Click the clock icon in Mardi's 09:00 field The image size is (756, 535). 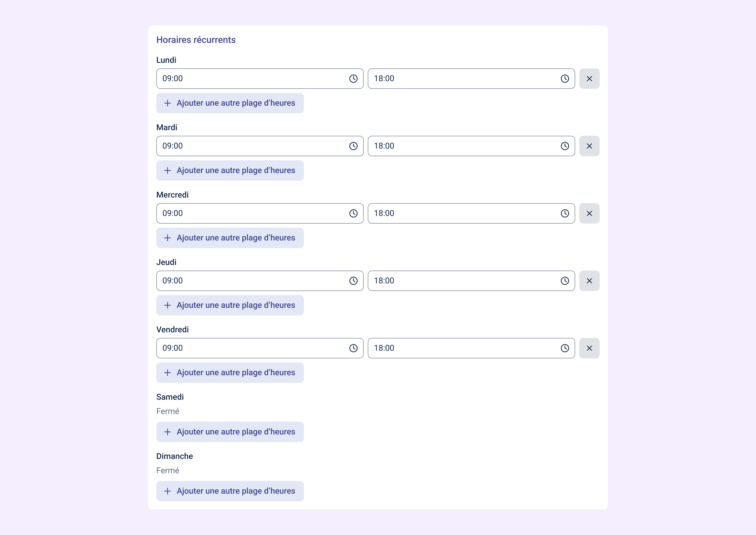pyautogui.click(x=353, y=146)
